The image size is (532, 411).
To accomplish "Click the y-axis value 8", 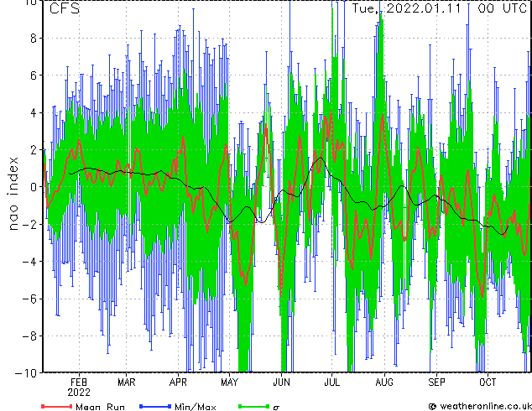I will click(34, 39).
